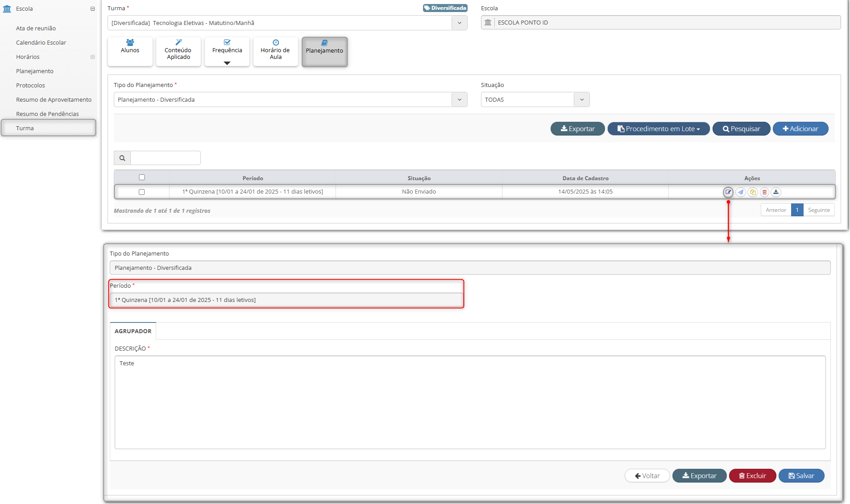Open the Horário de Aula tab
Screen dimensions: 850x504
pyautogui.click(x=276, y=51)
